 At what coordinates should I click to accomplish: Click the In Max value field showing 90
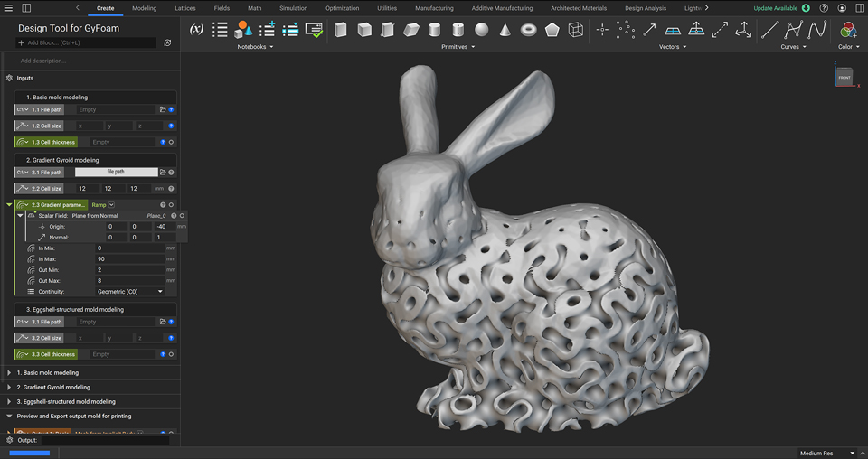click(130, 258)
